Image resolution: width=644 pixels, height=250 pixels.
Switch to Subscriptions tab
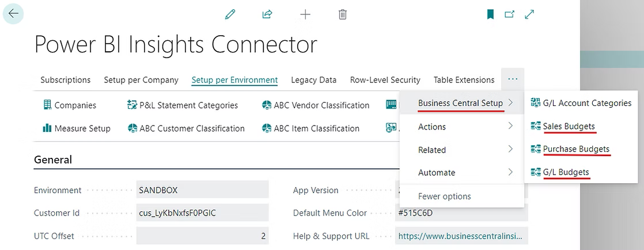point(65,79)
